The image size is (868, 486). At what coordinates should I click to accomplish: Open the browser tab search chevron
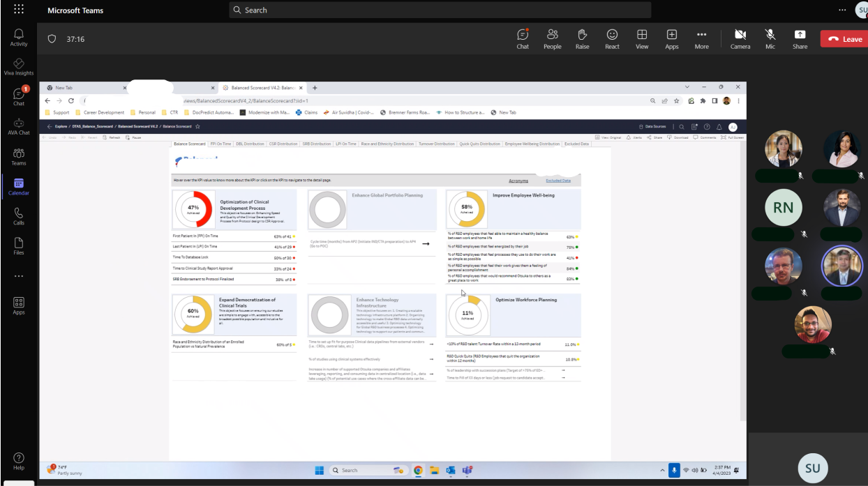pos(687,87)
